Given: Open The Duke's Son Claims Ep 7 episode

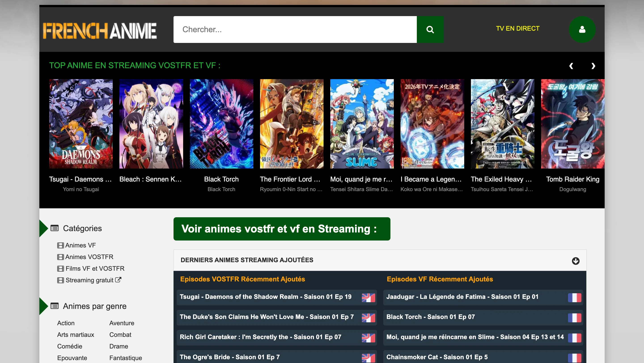Looking at the screenshot, I should pos(277,318).
